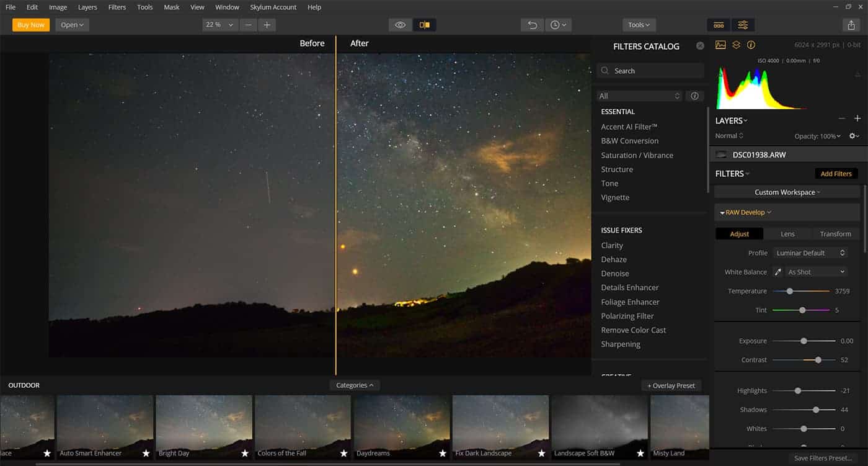Open the As Shot white balance dropdown

[x=816, y=272]
